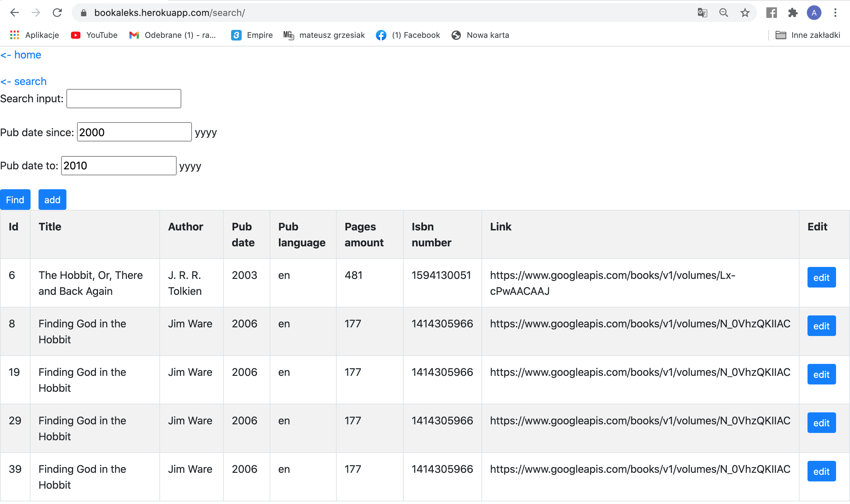This screenshot has width=850, height=504.
Task: Reload the page with refresh icon
Action: point(57,13)
